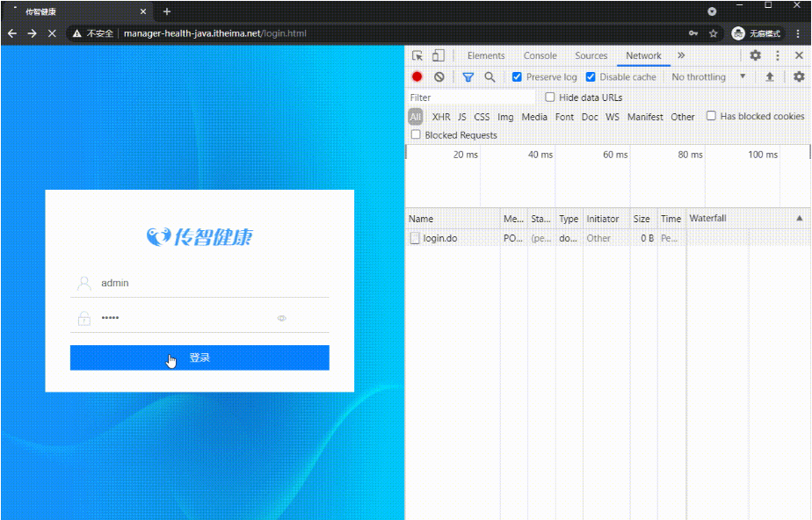Toggle the Disable cache checkbox

591,76
